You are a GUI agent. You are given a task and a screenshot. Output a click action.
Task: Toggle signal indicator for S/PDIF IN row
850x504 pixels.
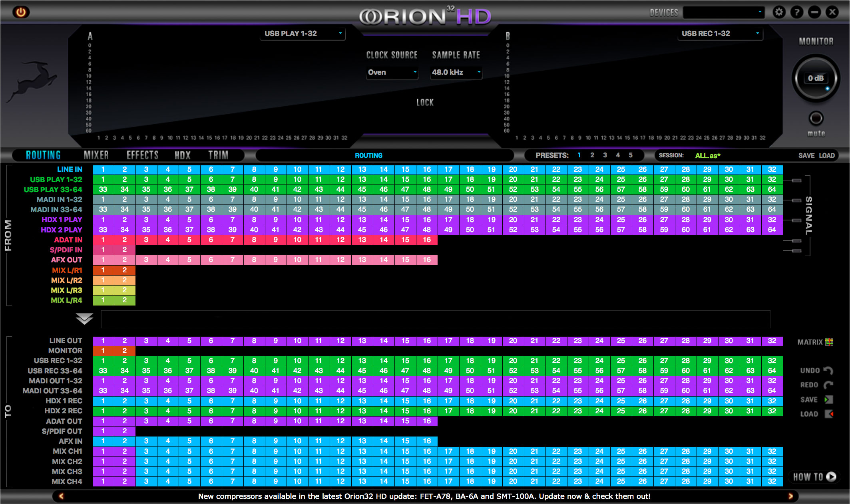tap(796, 251)
